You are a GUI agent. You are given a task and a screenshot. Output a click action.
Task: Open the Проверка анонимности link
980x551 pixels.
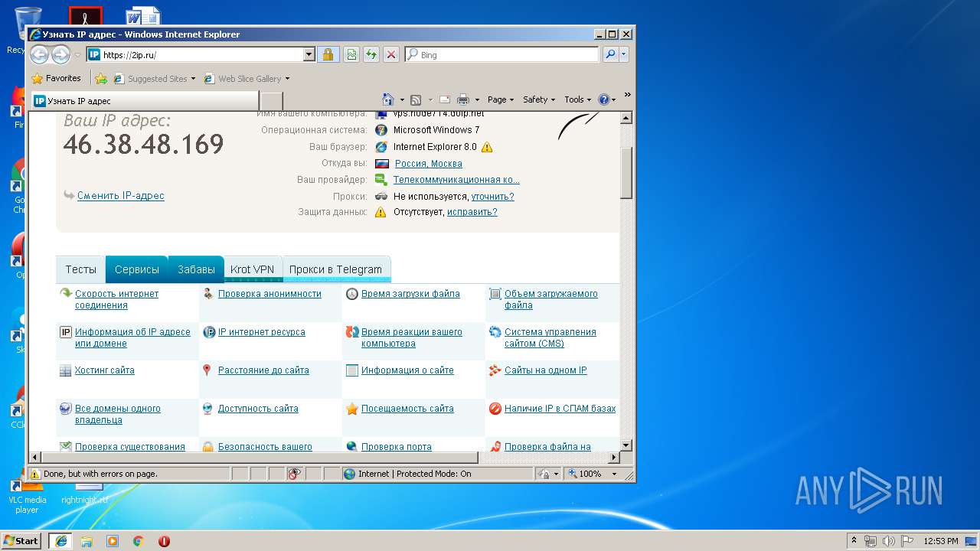[x=269, y=294]
